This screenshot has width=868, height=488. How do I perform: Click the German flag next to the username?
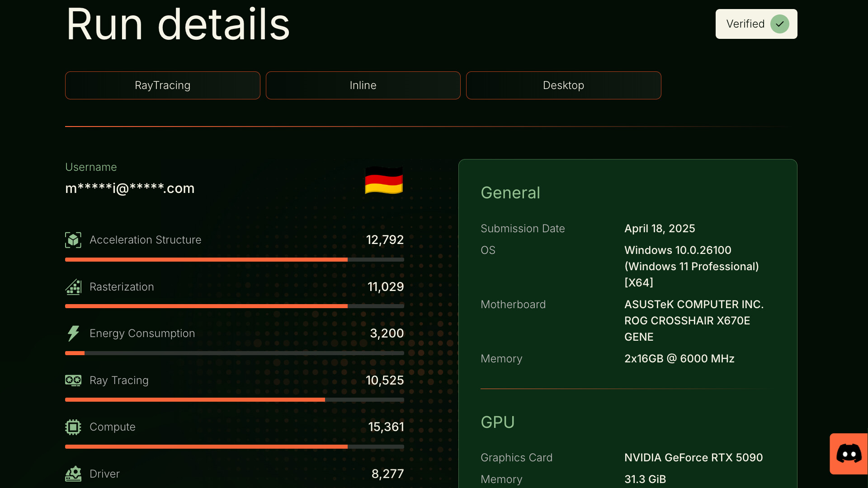point(383,181)
